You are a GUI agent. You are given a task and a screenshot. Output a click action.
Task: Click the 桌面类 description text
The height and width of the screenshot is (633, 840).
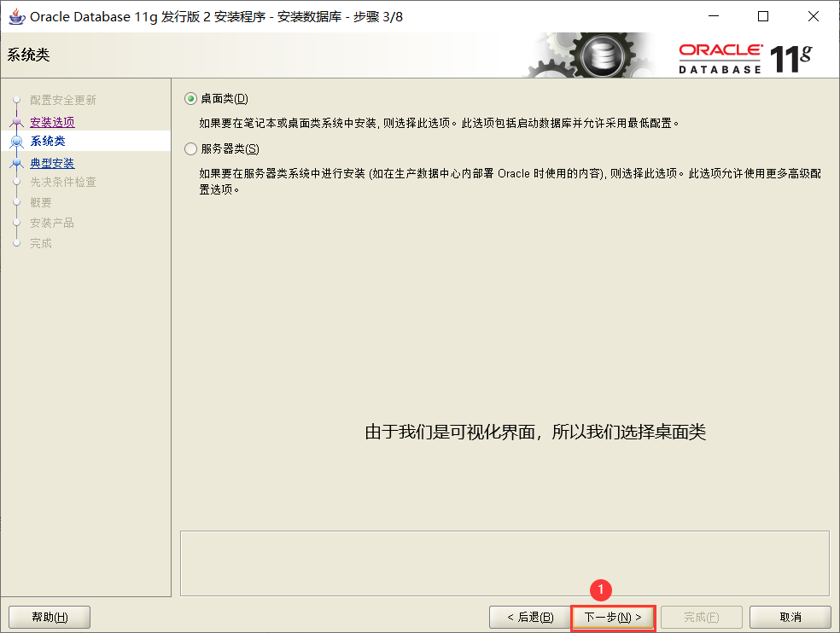440,123
